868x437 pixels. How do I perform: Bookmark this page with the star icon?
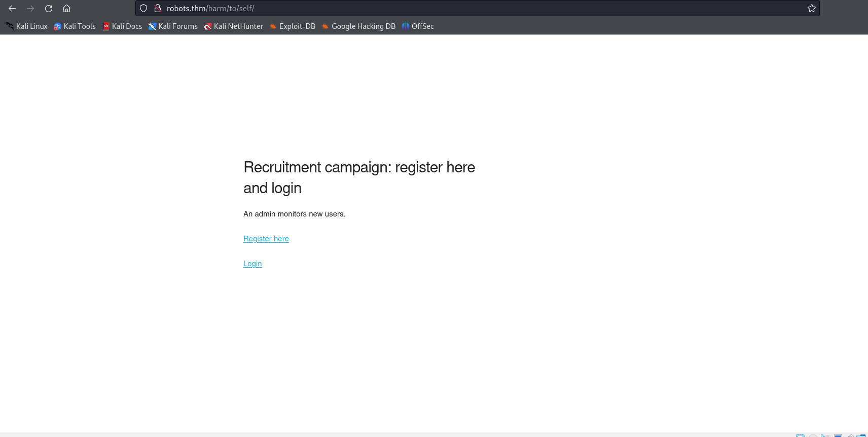click(811, 9)
